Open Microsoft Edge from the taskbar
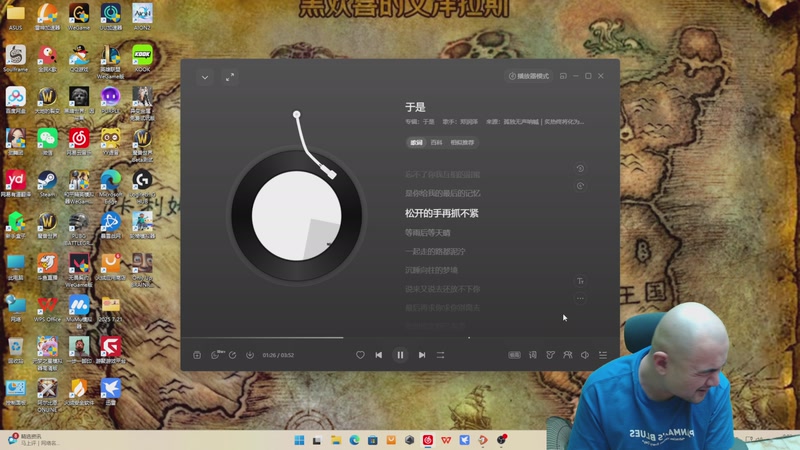The height and width of the screenshot is (450, 800). point(354,440)
